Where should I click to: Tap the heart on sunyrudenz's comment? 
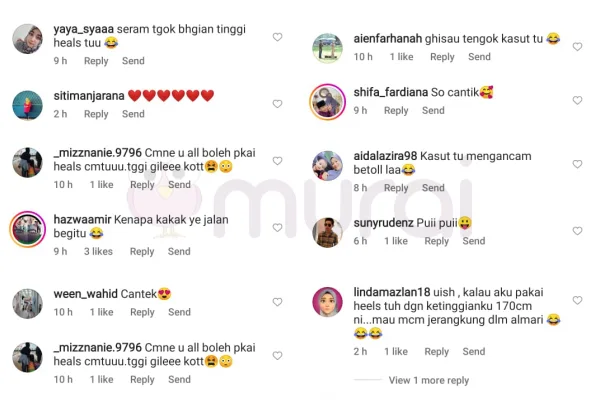(577, 231)
